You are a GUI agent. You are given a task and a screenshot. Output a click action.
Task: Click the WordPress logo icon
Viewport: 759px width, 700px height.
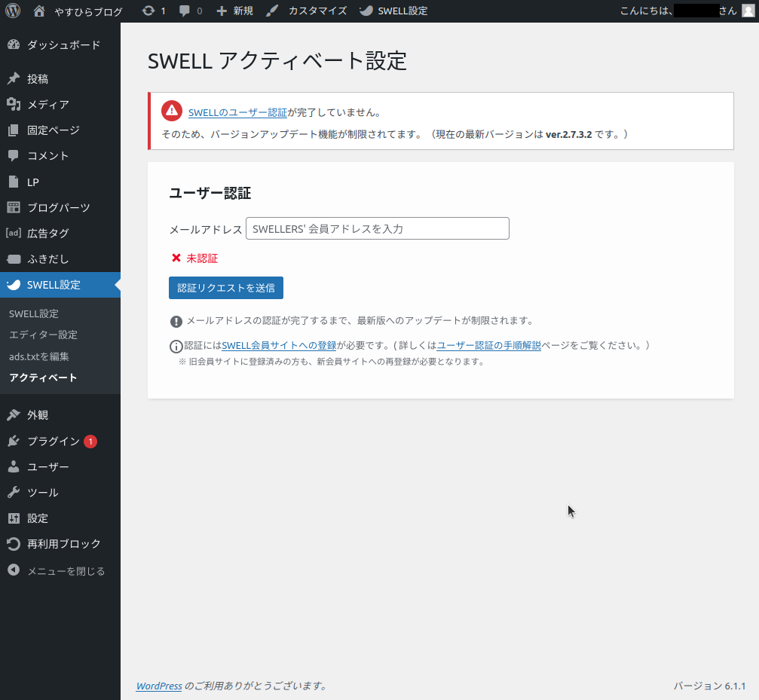(x=13, y=11)
